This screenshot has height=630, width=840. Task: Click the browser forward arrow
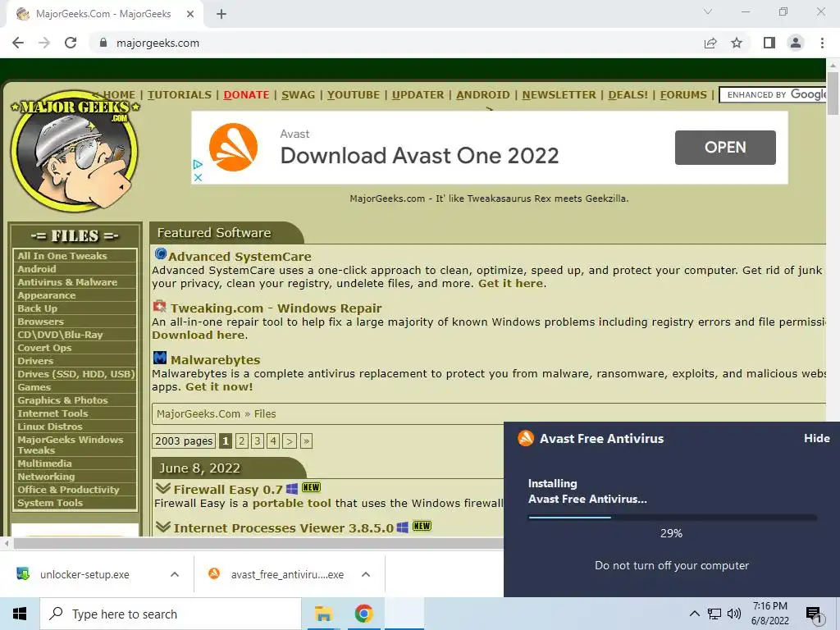pos(44,43)
